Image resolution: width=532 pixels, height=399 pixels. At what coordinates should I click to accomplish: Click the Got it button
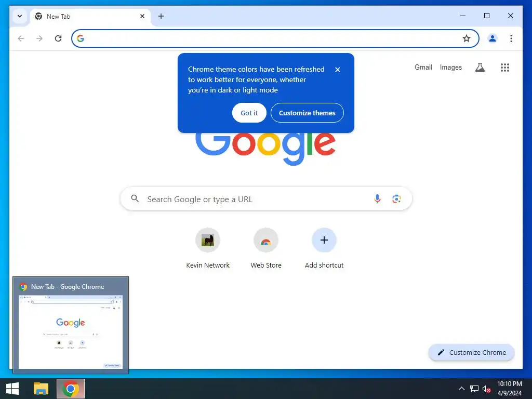(249, 113)
